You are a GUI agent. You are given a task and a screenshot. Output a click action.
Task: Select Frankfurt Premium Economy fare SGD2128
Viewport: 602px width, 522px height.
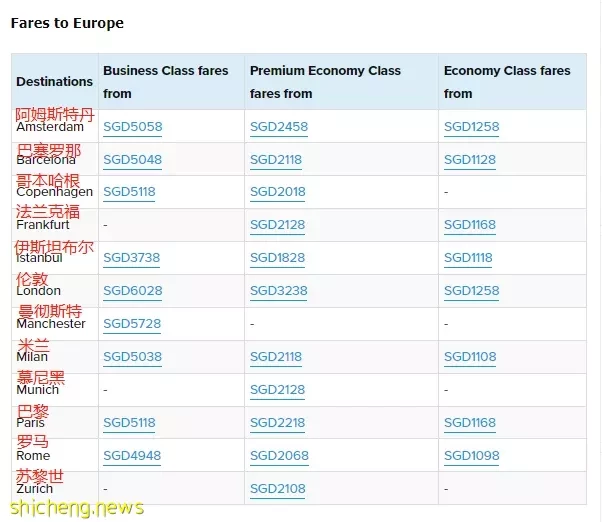[278, 225]
